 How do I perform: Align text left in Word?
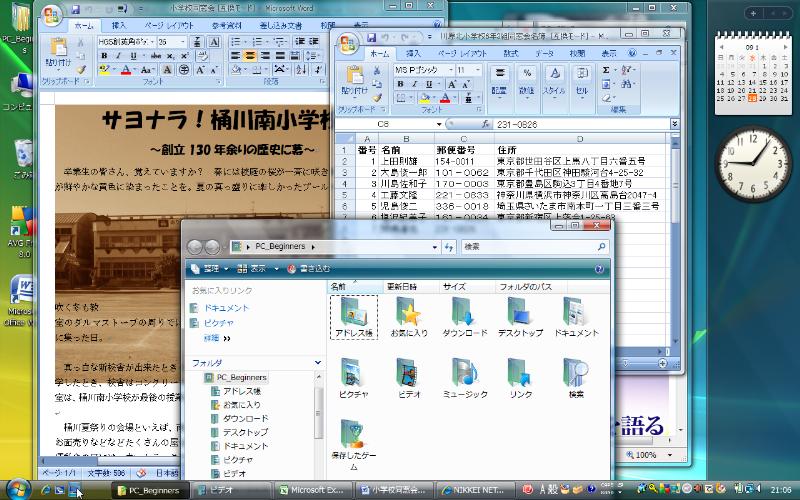click(x=235, y=56)
